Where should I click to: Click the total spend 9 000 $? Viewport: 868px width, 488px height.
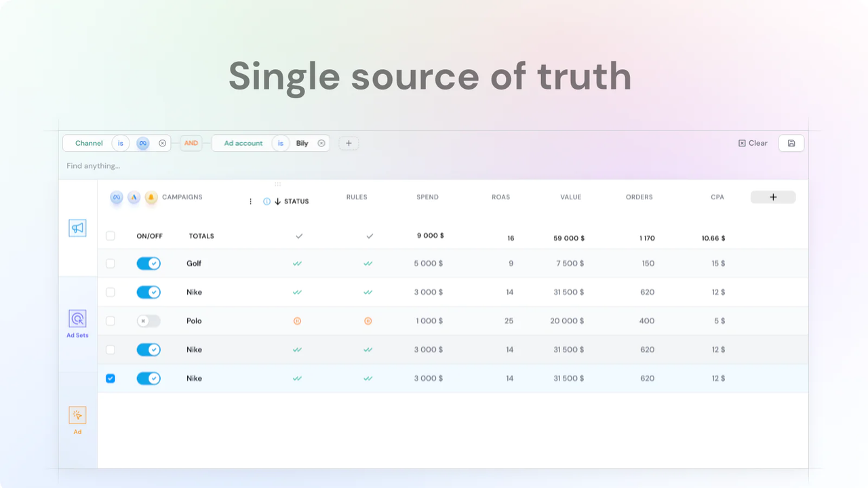(x=431, y=236)
